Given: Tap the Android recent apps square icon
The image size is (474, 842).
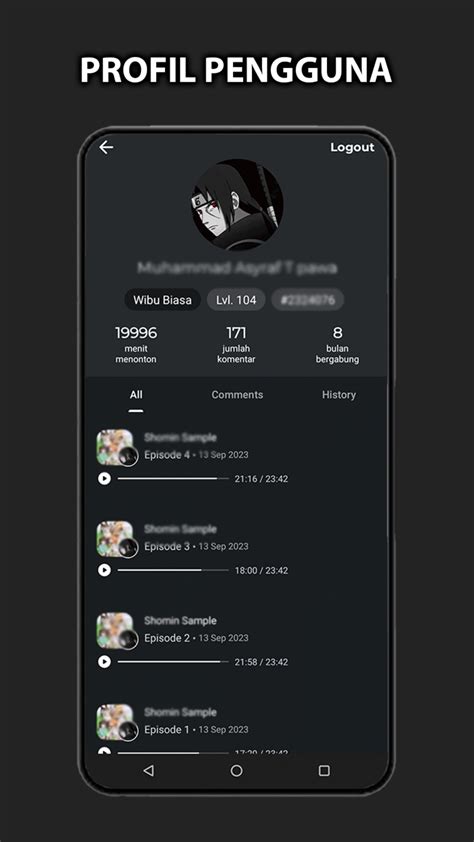Looking at the screenshot, I should click(324, 771).
